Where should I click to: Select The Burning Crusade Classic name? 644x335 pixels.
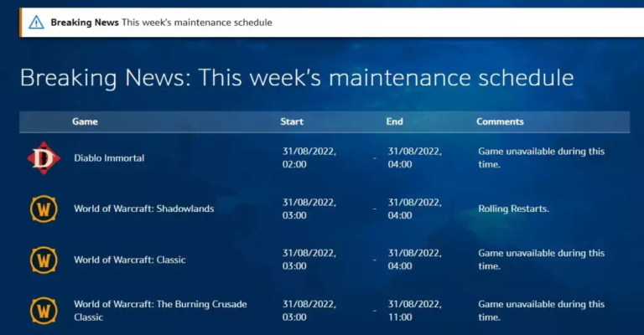pyautogui.click(x=160, y=311)
